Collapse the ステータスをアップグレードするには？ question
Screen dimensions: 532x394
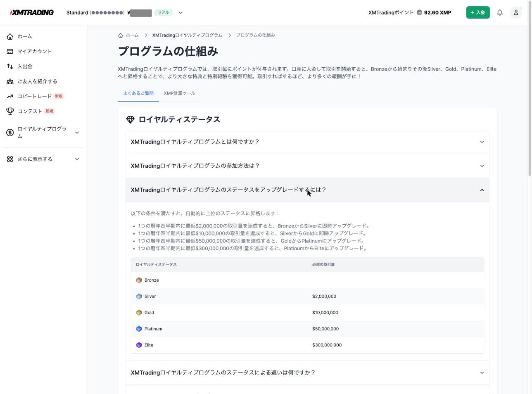click(307, 190)
